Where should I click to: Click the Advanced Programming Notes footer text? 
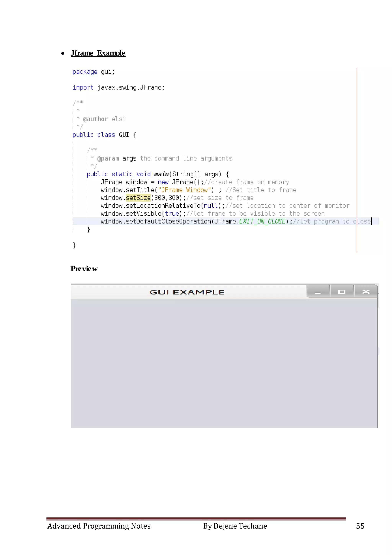tap(99, 526)
